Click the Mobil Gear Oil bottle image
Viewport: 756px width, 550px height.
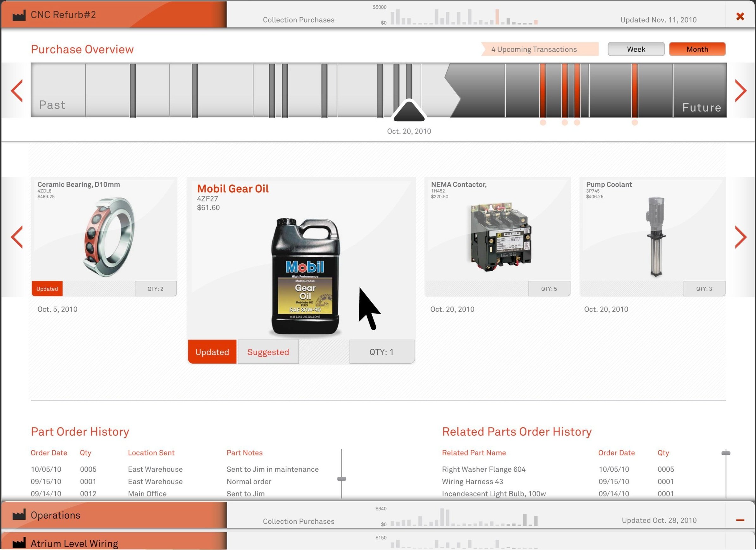pos(305,277)
